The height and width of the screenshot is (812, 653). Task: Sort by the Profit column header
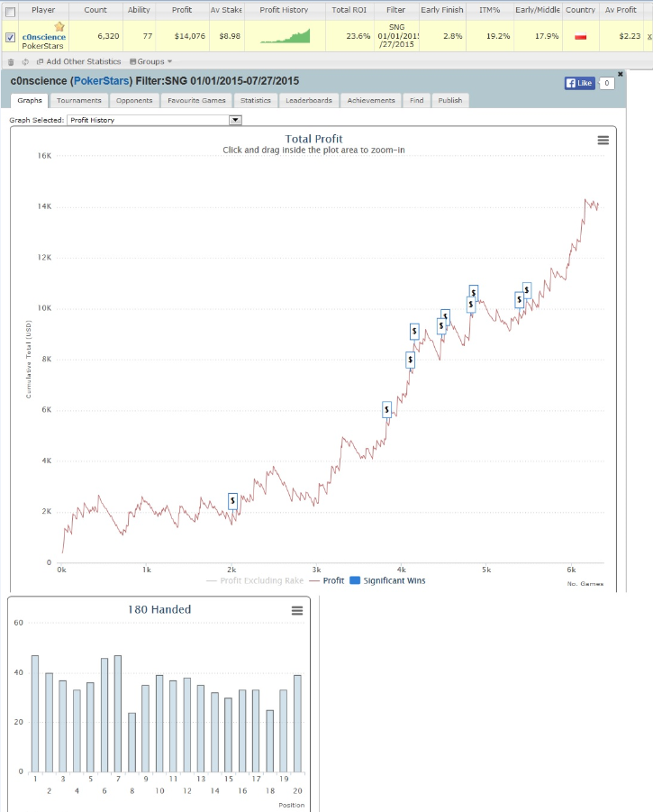(182, 10)
